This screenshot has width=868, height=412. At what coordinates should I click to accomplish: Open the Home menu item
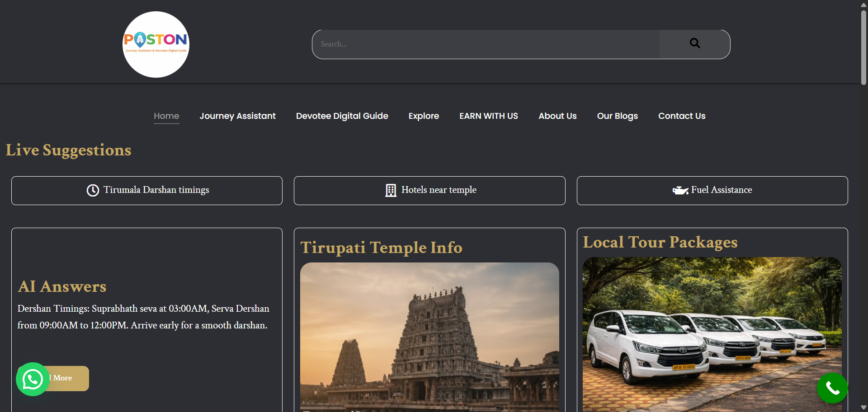pos(166,116)
